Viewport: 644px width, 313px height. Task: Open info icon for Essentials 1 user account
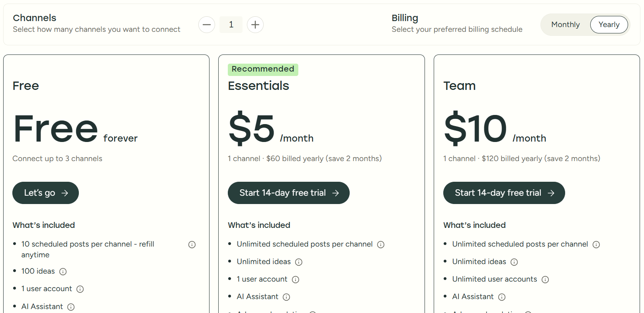[296, 280]
